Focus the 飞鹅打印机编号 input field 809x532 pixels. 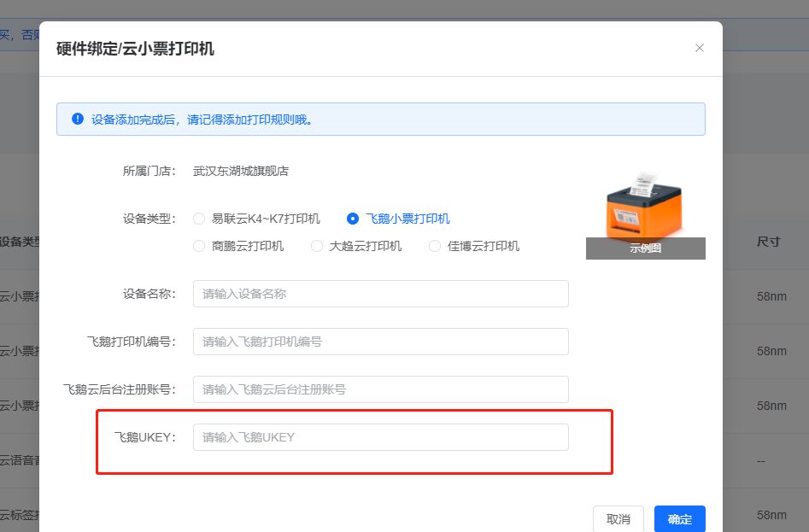point(381,342)
